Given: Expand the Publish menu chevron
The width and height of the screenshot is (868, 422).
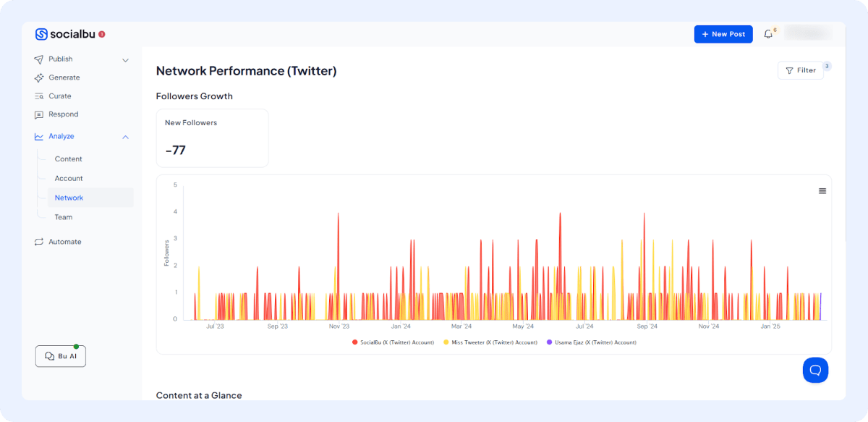Looking at the screenshot, I should tap(125, 60).
